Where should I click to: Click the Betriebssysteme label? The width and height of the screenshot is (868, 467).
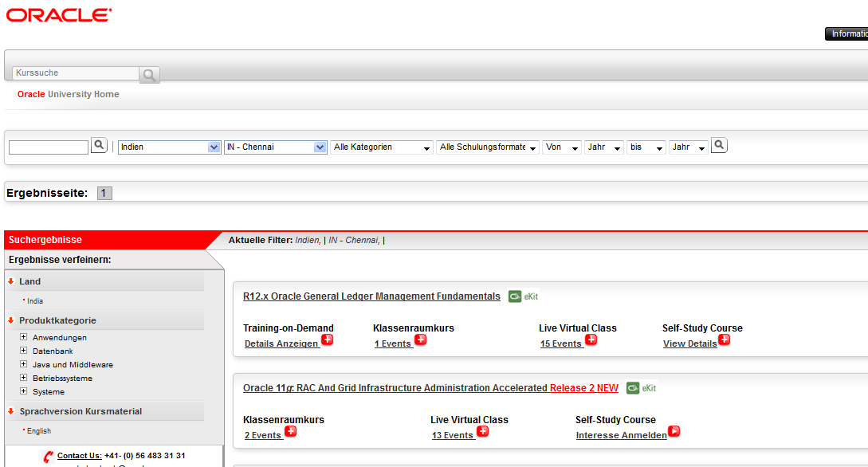62,379
